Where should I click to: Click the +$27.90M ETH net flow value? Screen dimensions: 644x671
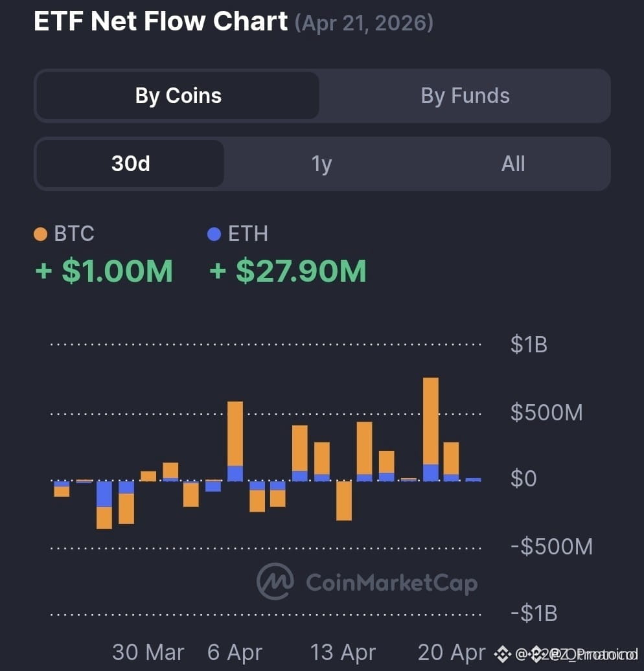click(x=288, y=271)
